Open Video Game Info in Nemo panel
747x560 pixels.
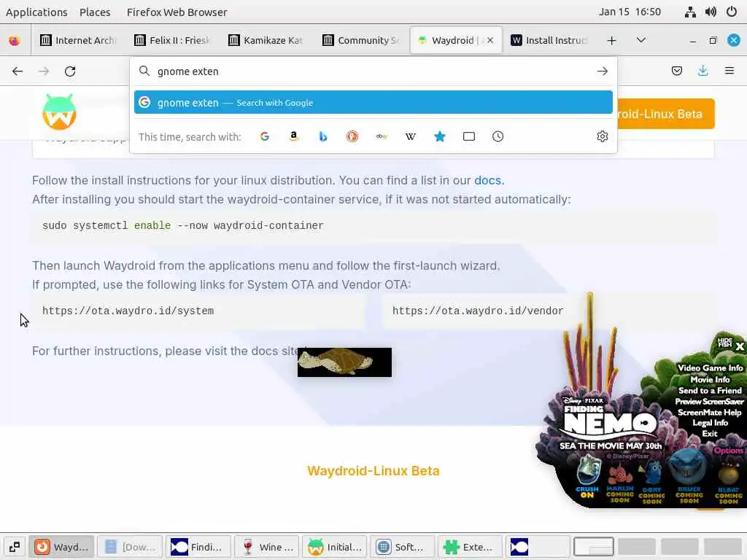tap(711, 368)
